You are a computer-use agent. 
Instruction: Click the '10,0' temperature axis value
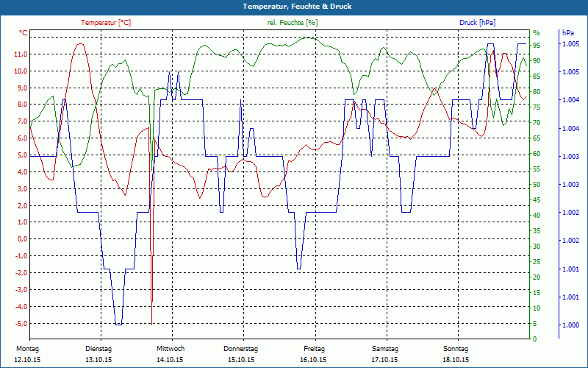coord(21,71)
